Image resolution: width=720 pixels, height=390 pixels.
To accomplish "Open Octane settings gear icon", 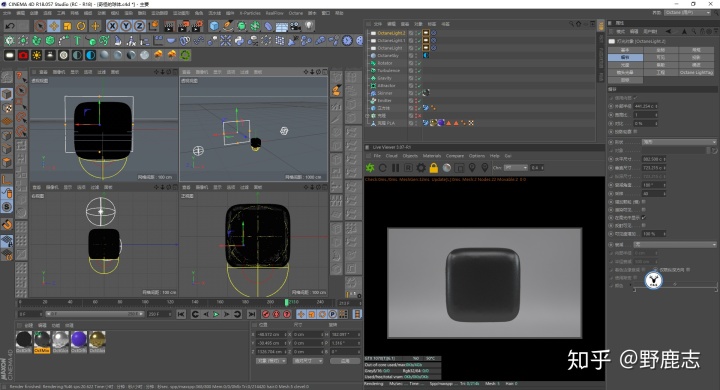I will [421, 168].
